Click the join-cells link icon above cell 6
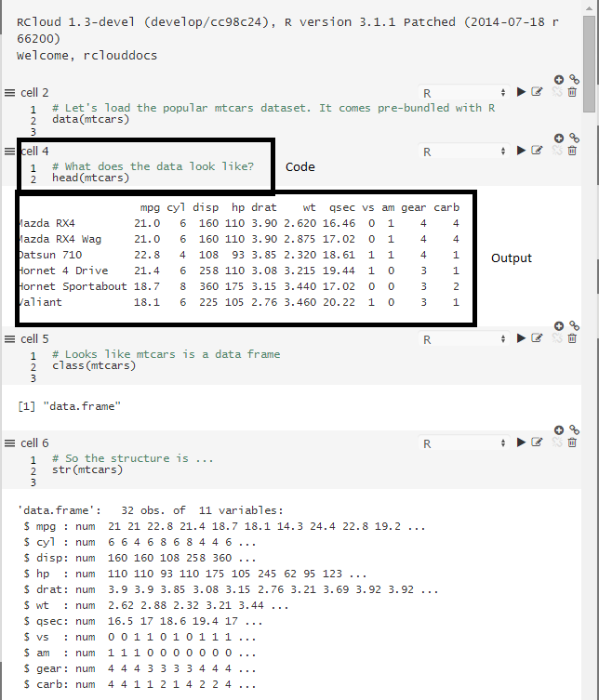The width and height of the screenshot is (599, 700). [x=575, y=429]
